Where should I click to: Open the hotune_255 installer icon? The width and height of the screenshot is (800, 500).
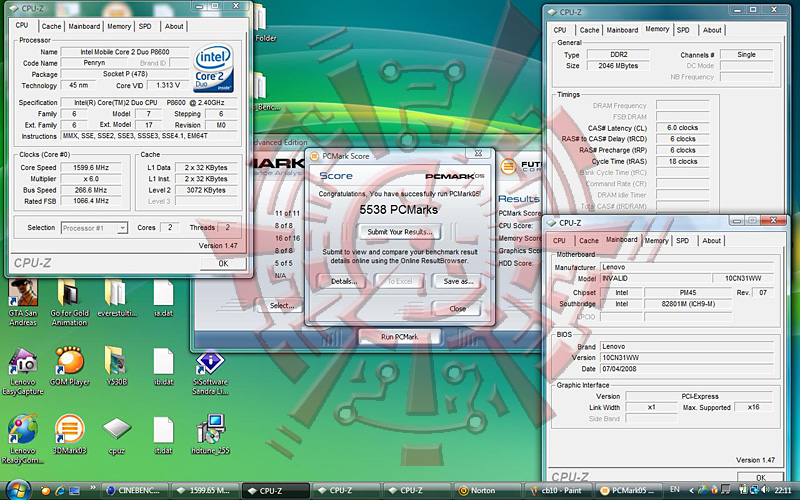(210, 435)
